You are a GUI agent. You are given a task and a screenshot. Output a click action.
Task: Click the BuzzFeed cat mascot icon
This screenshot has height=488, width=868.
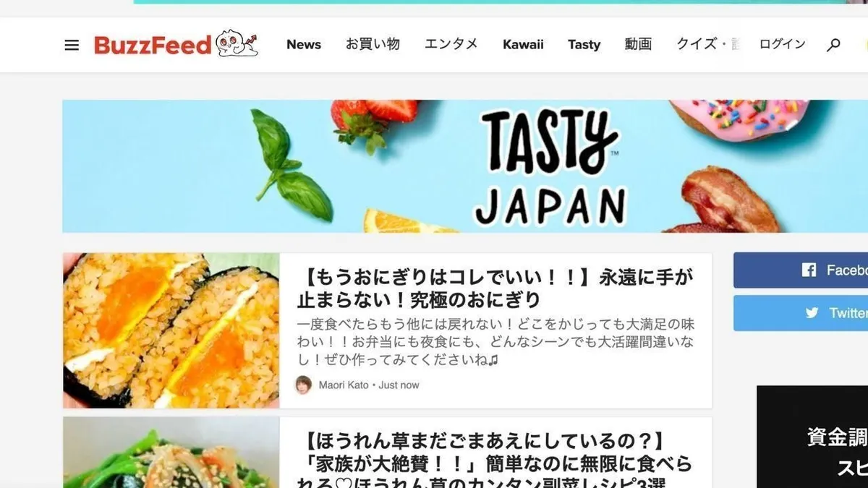coord(237,43)
